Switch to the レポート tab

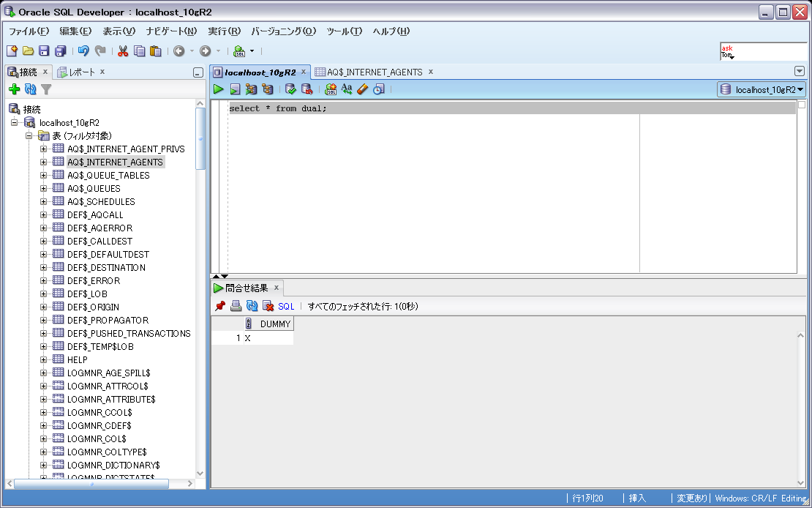pyautogui.click(x=83, y=72)
